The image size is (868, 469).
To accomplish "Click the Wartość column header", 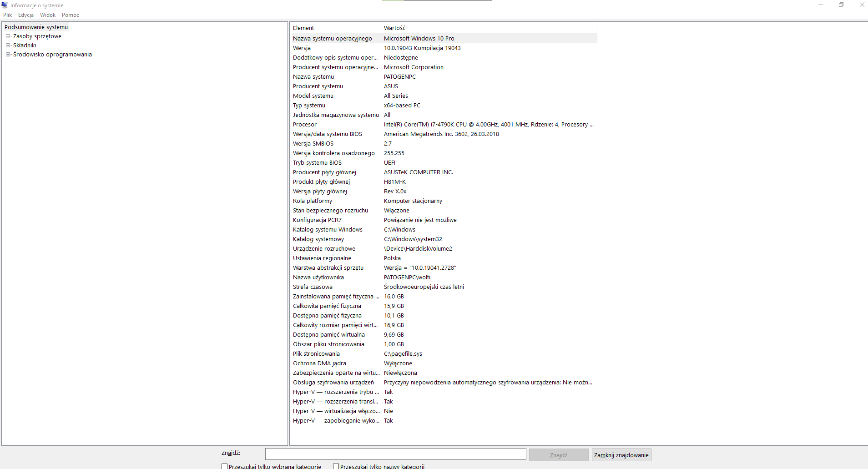I will pos(489,28).
